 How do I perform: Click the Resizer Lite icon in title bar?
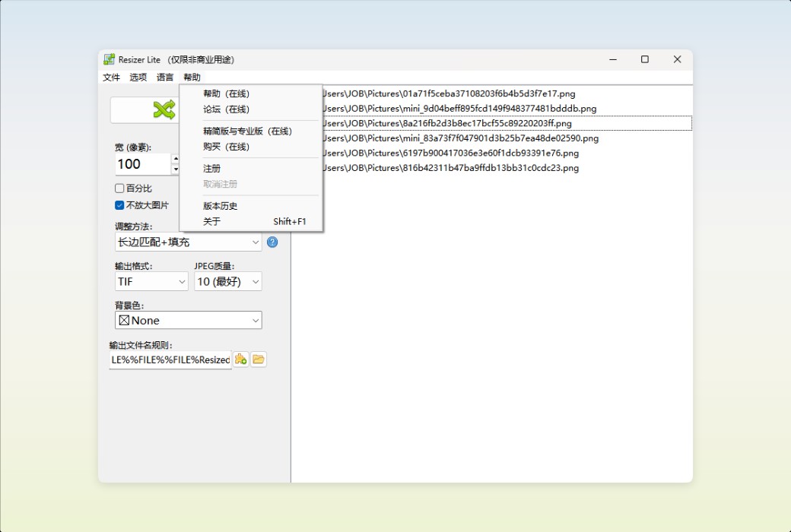point(109,59)
